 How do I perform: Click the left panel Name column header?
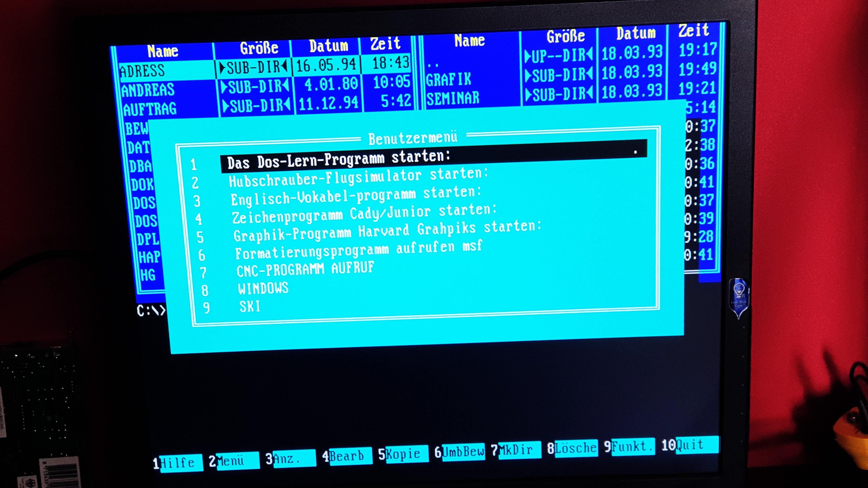coord(163,51)
